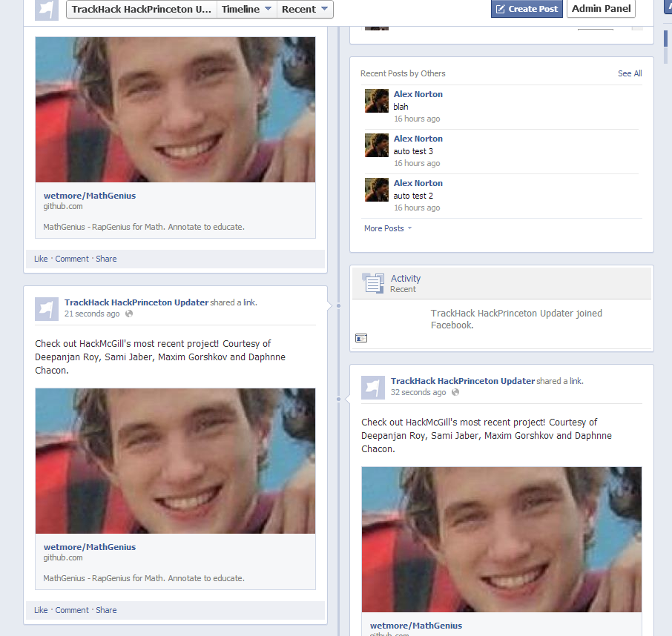Click Alex Norton avatar beside 'auto test 3'
The height and width of the screenshot is (636, 672).
377,145
